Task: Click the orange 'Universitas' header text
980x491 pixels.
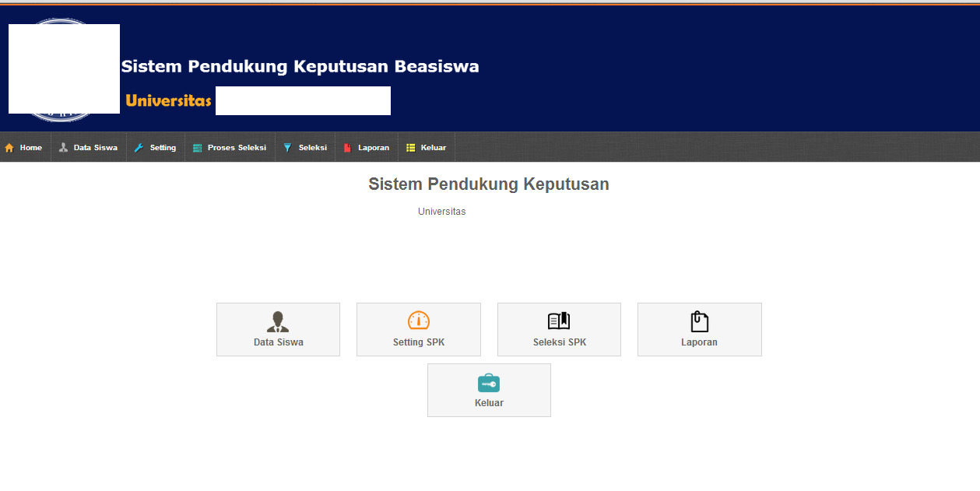Action: [168, 100]
